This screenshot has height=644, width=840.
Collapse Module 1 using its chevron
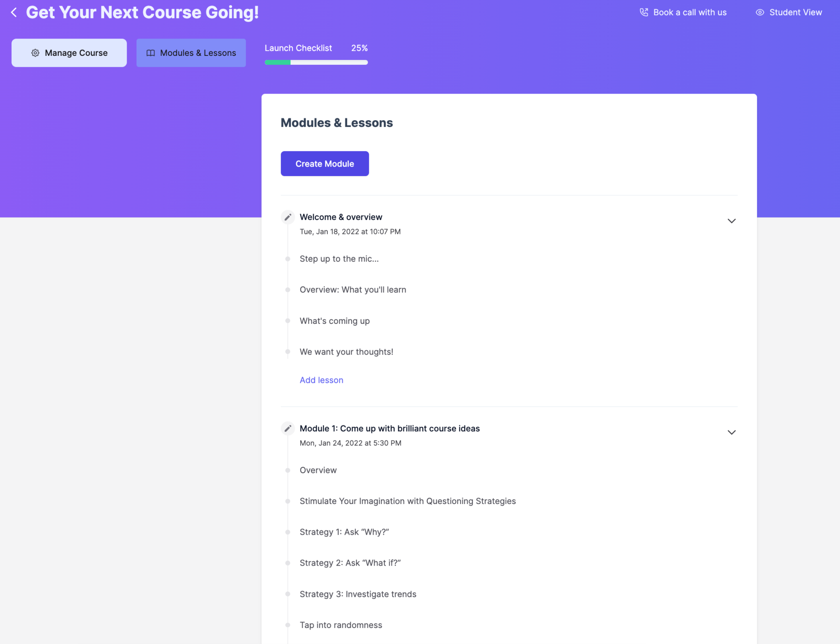pos(731,432)
